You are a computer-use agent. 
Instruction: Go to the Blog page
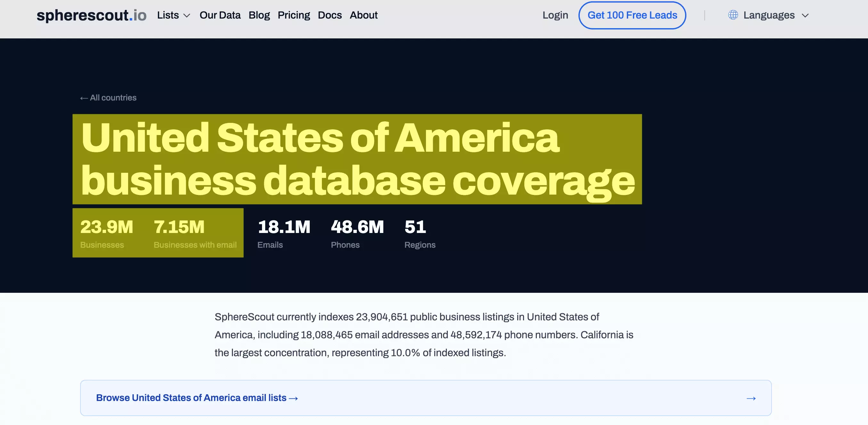pos(259,15)
